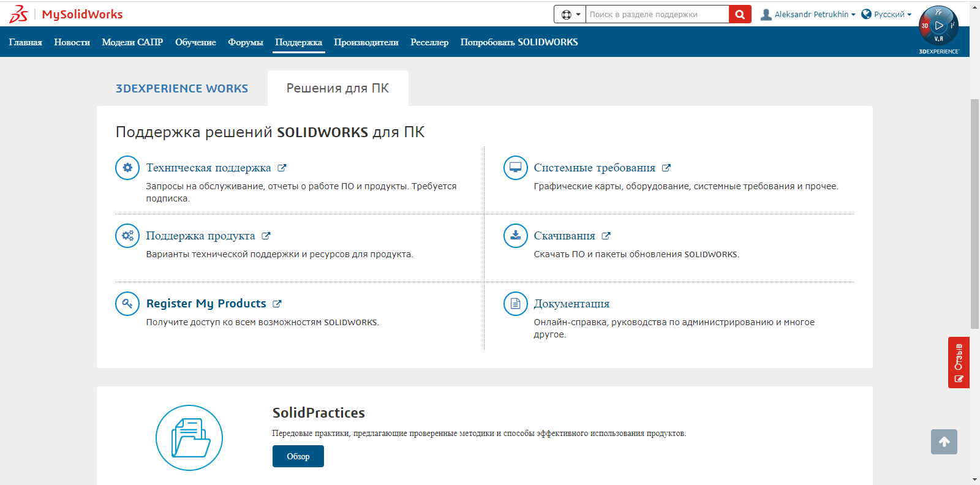Click the Documentation page icon

[515, 304]
